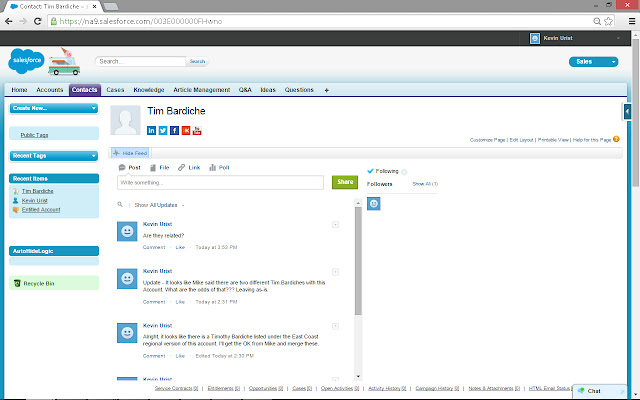This screenshot has height=400, width=640.
Task: Click the contact profile photo placeholder
Action: (125, 120)
